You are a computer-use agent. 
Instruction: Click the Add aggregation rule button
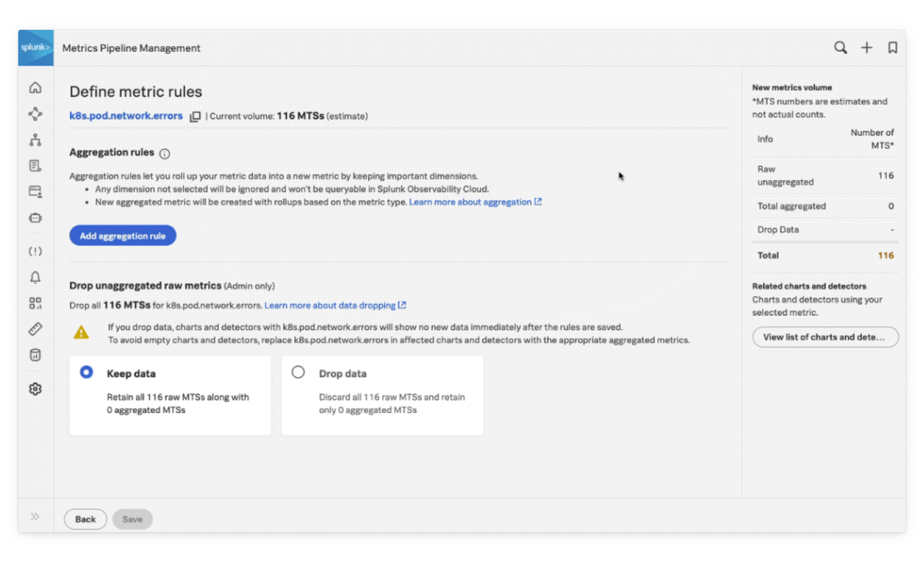(122, 235)
